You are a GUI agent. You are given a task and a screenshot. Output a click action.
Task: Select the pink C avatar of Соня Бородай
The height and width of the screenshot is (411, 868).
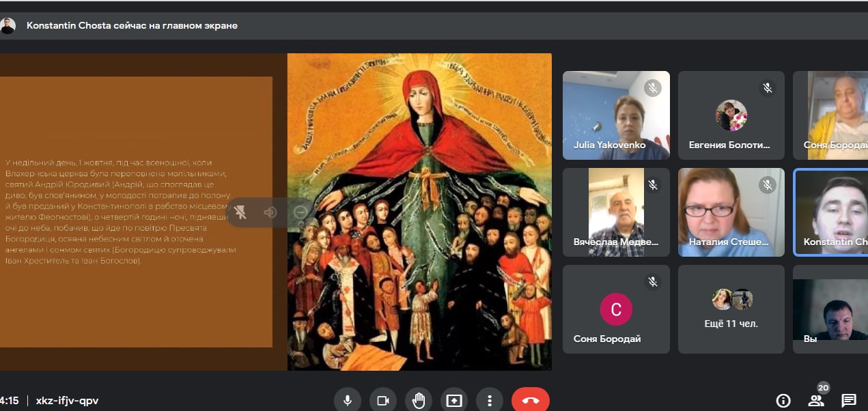point(616,309)
